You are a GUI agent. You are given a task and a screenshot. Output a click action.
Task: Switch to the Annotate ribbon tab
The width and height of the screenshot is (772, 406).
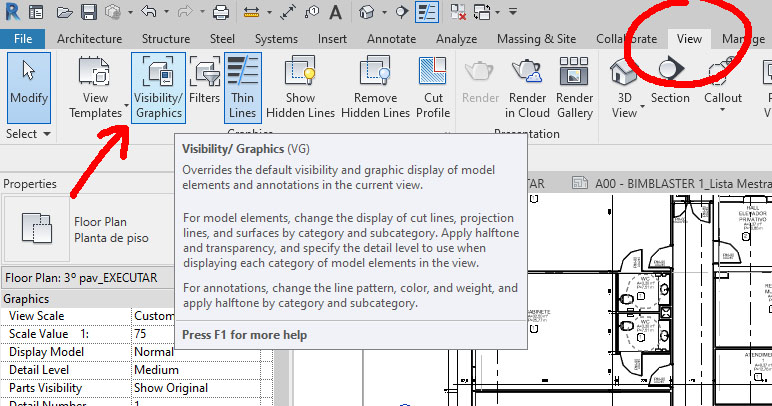pos(391,39)
